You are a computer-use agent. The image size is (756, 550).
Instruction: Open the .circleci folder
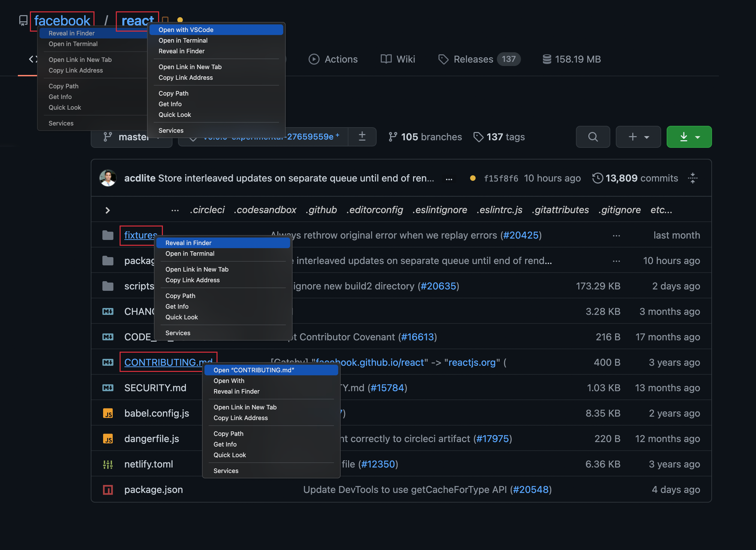click(x=207, y=210)
